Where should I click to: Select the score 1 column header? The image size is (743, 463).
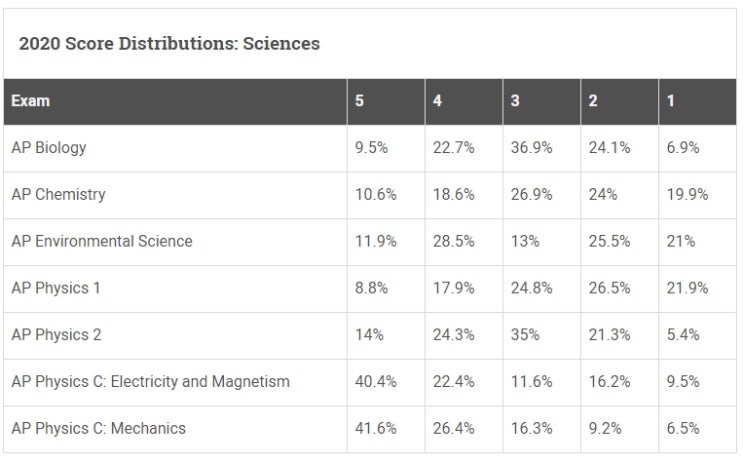[671, 101]
